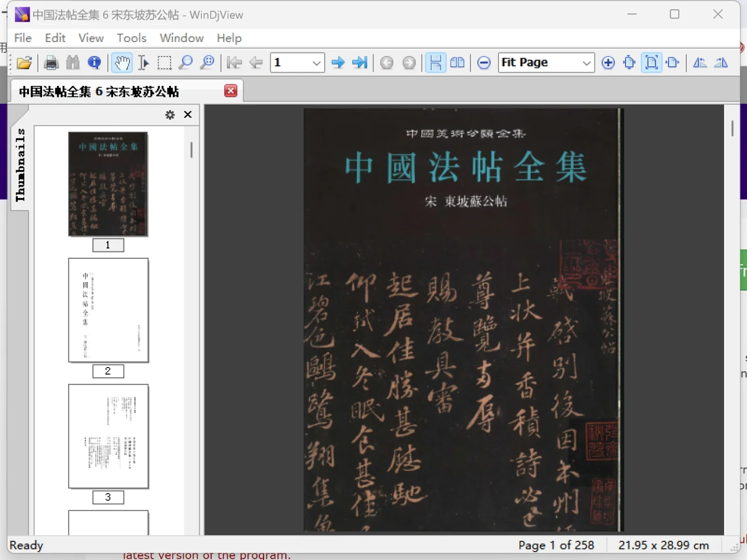The height and width of the screenshot is (560, 747).
Task: Activate the magnifying glass tool
Action: (x=185, y=63)
